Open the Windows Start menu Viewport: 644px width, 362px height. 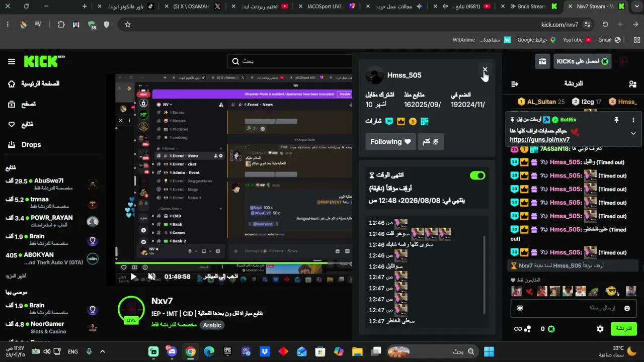click(x=489, y=351)
